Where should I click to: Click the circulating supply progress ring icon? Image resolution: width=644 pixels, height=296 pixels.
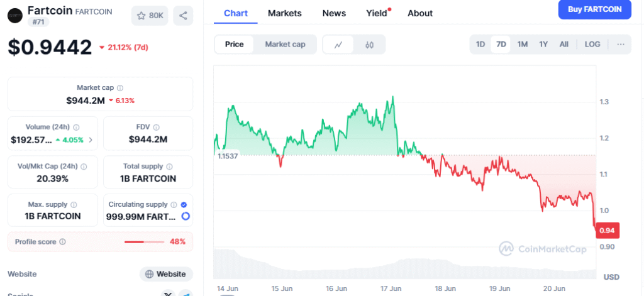click(186, 216)
